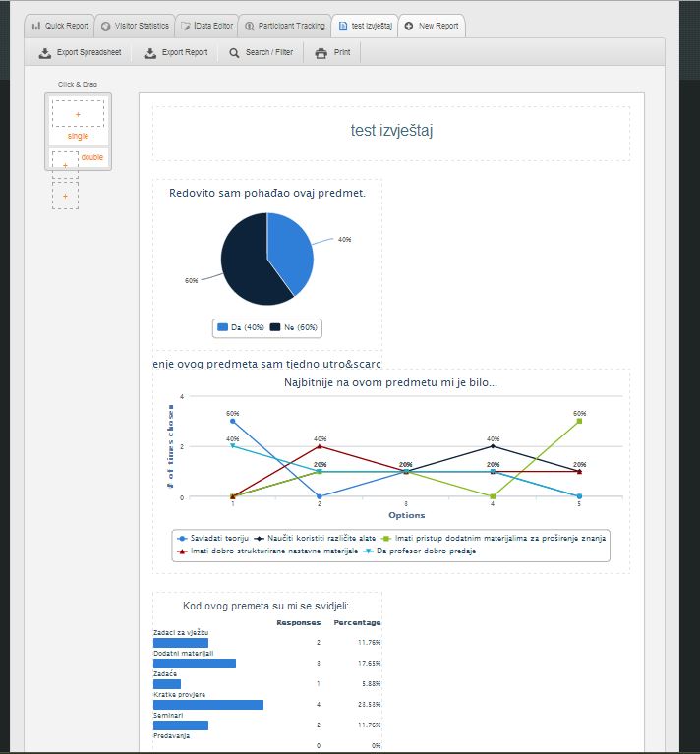This screenshot has height=754, width=700.
Task: Click the report title 'test izvještaj'
Action: click(391, 131)
